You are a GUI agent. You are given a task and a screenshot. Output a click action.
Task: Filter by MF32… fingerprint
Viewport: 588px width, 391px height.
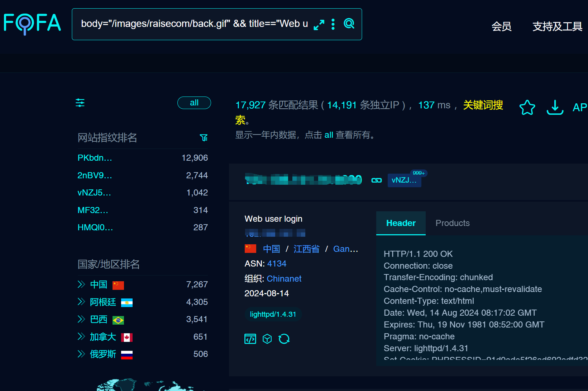coord(93,210)
